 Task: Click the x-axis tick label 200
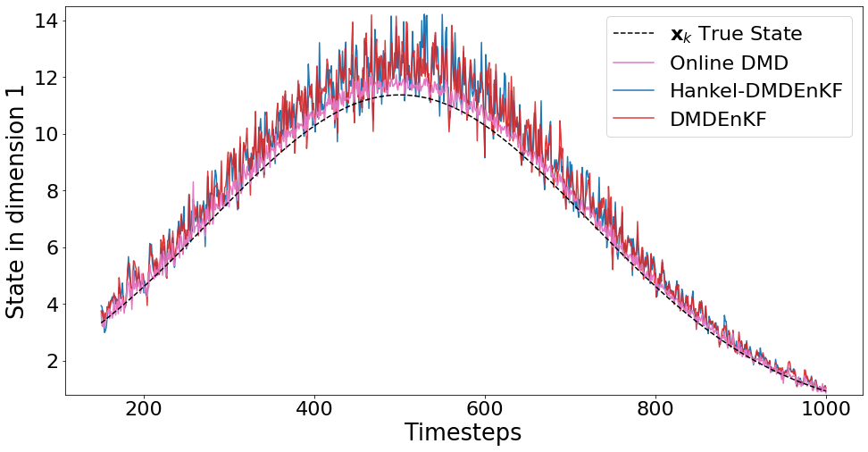click(x=144, y=409)
